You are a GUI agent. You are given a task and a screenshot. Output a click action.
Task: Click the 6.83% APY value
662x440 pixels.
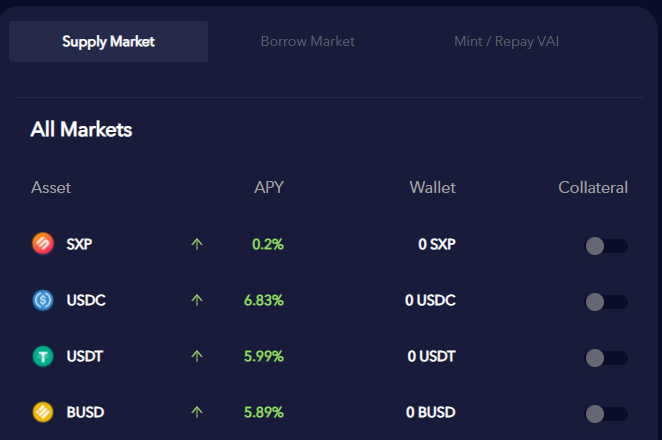(x=264, y=300)
